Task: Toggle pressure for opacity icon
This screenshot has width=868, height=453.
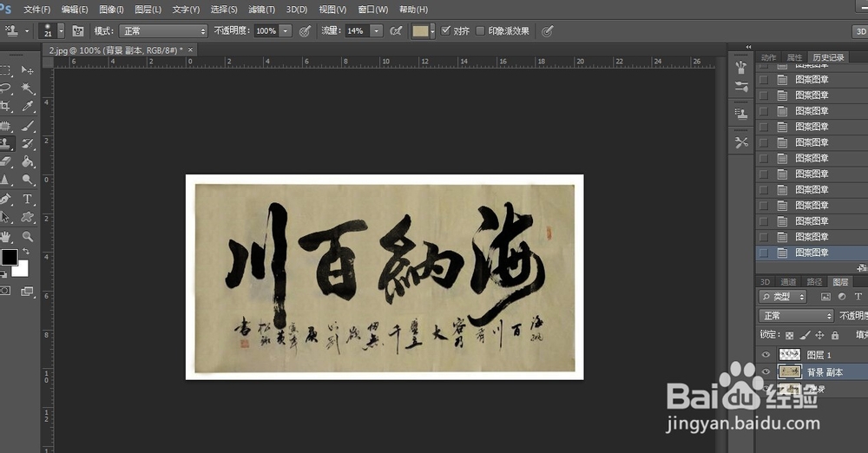Action: [x=305, y=31]
